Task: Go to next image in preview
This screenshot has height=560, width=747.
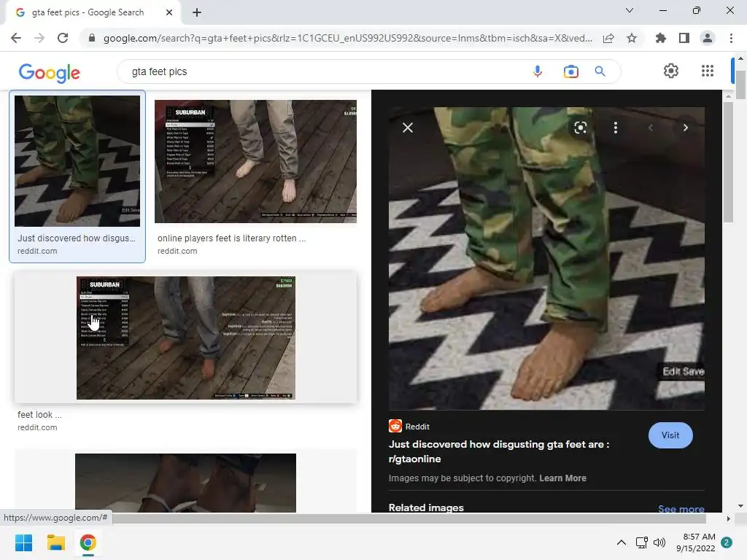Action: (686, 128)
